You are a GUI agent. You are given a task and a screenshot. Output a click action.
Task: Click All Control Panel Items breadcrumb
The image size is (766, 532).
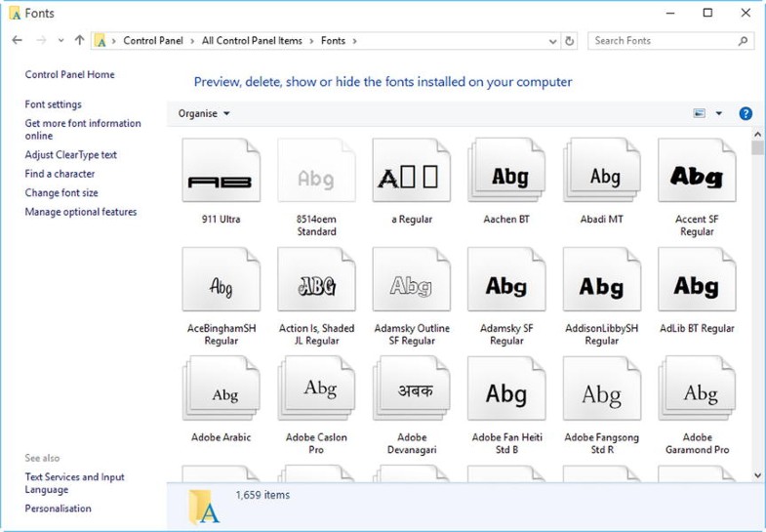coord(252,41)
